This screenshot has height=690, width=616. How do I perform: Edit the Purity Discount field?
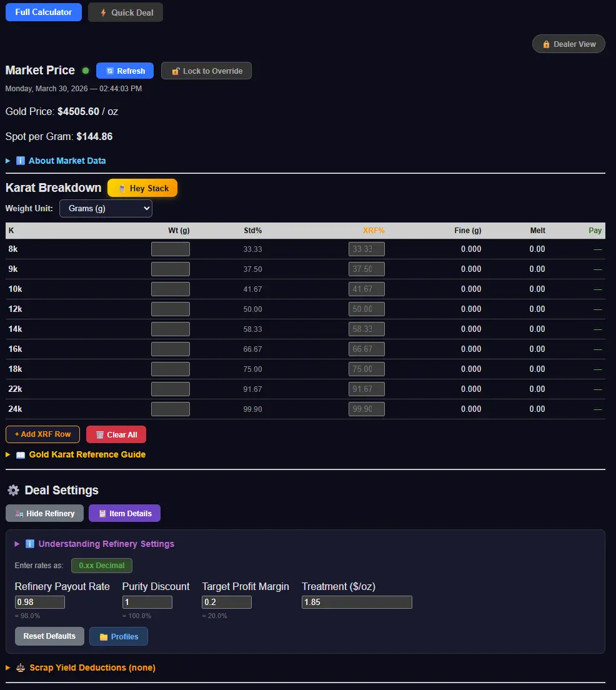pos(147,602)
